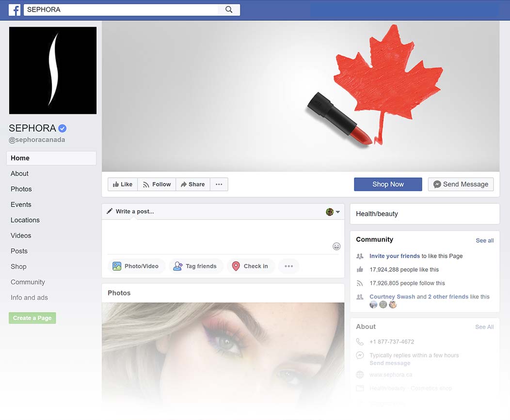The height and width of the screenshot is (420, 510).
Task: Open the Posts tab
Action: (19, 251)
